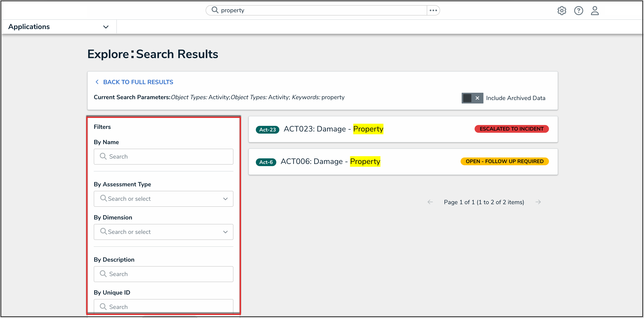The height and width of the screenshot is (318, 644).
Task: Click the Act-6 badge icon
Action: click(266, 162)
